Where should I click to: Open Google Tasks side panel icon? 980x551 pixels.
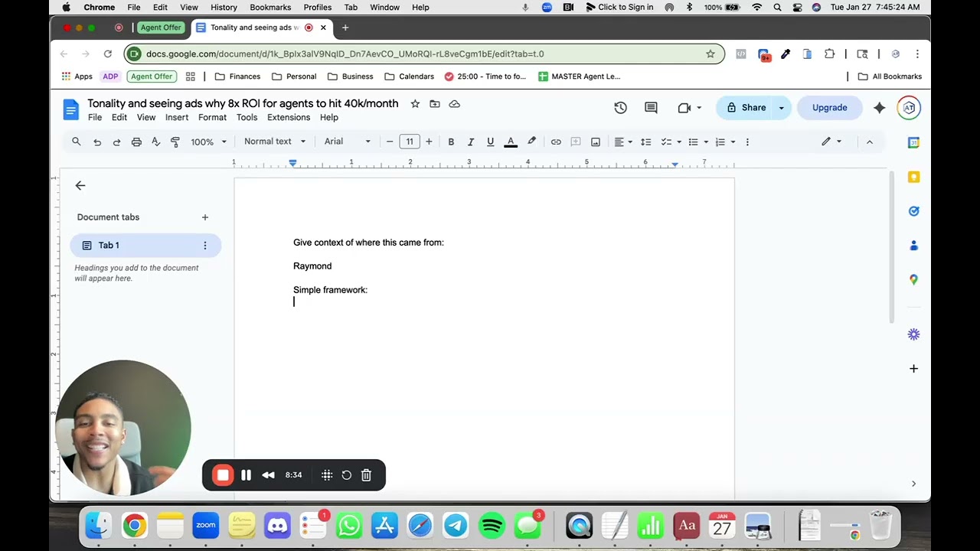pyautogui.click(x=913, y=211)
